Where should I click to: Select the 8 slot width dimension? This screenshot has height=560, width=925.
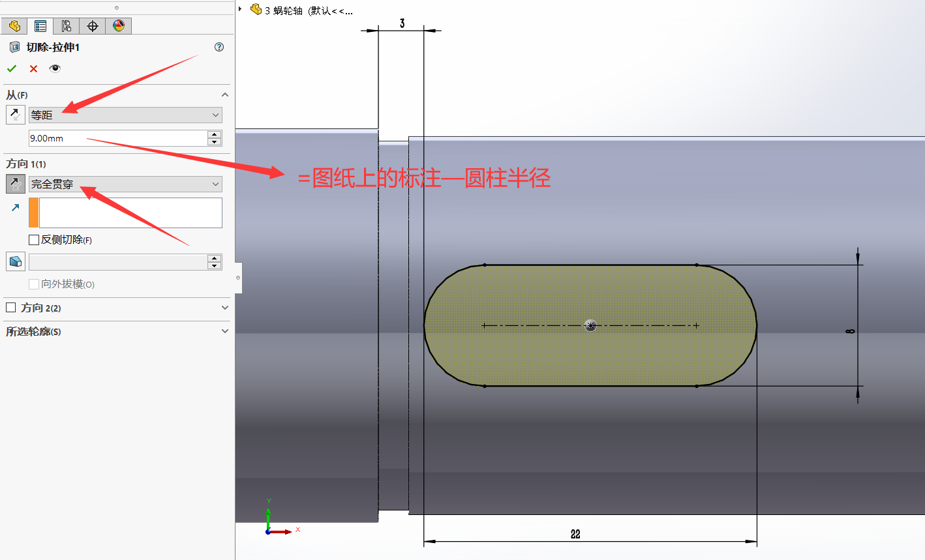849,331
